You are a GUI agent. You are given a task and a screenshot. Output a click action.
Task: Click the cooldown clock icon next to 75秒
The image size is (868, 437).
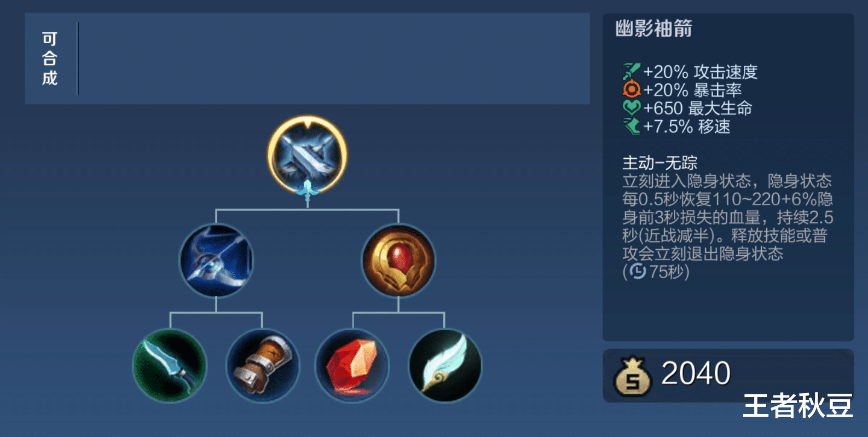pos(637,272)
